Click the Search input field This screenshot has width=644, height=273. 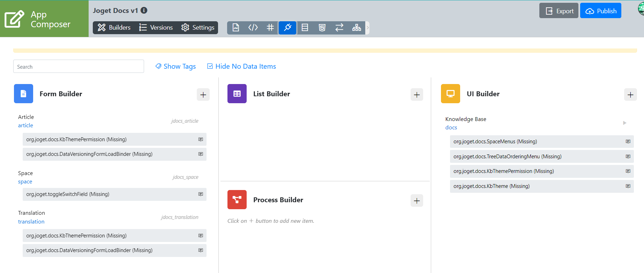(78, 66)
